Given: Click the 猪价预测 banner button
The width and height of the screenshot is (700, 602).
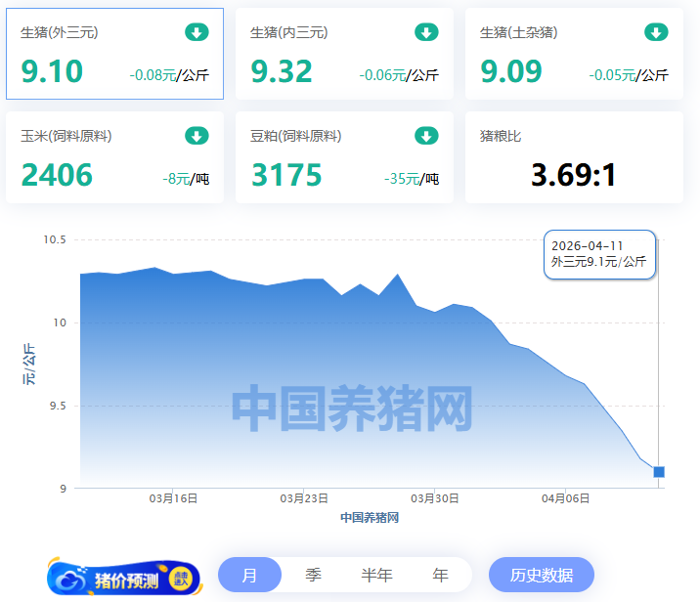Looking at the screenshot, I should [x=124, y=579].
